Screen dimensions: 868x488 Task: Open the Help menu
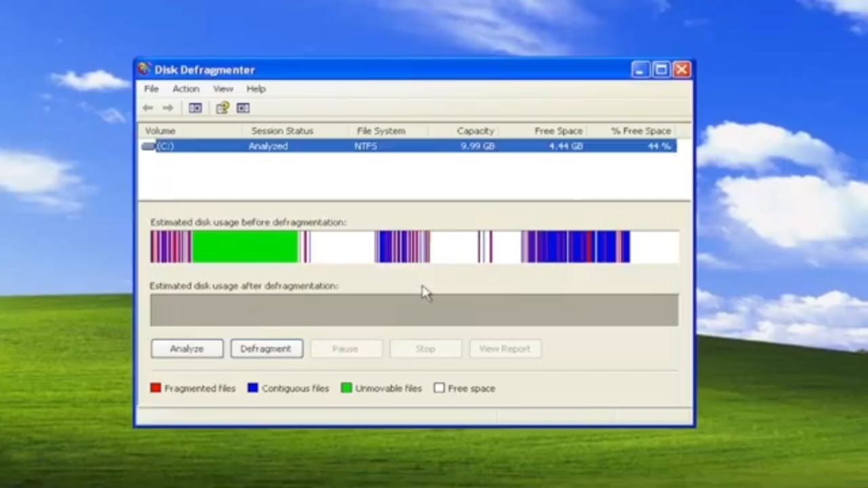(256, 89)
